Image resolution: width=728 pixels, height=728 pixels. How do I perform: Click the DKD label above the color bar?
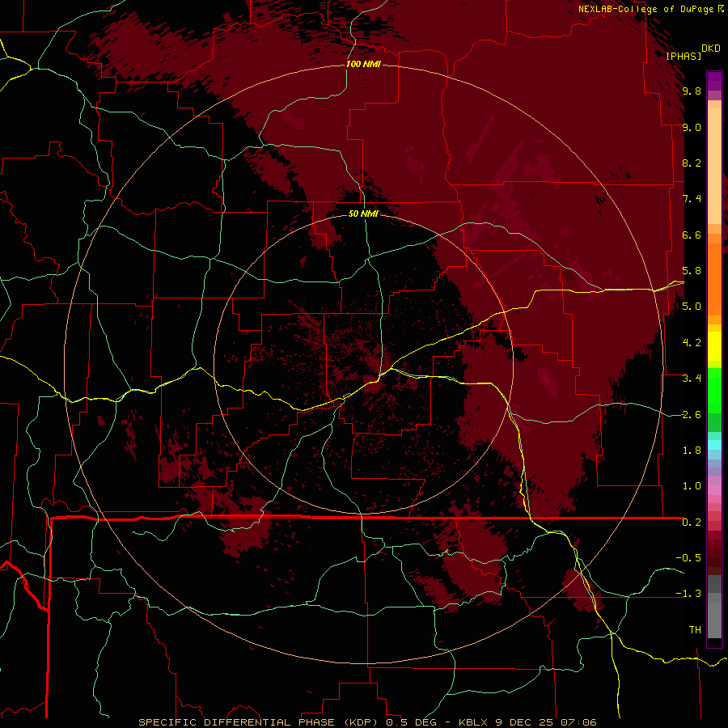coord(711,49)
